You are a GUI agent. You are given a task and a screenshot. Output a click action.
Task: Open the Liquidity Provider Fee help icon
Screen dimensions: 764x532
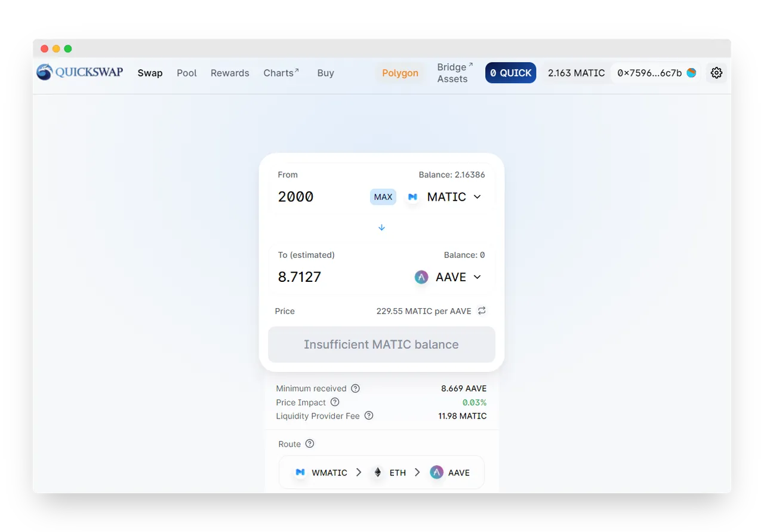[x=369, y=416]
